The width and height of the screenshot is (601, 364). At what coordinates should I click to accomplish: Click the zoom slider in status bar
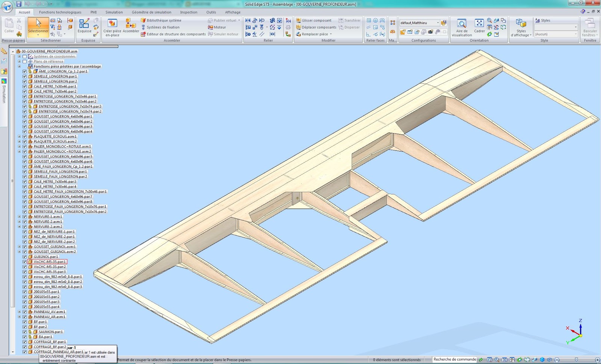(577, 359)
